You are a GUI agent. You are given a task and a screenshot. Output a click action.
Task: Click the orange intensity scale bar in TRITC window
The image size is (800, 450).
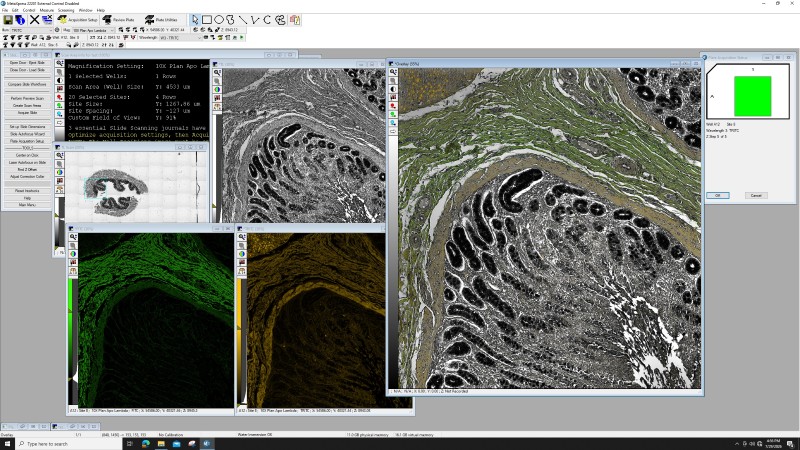(x=239, y=342)
